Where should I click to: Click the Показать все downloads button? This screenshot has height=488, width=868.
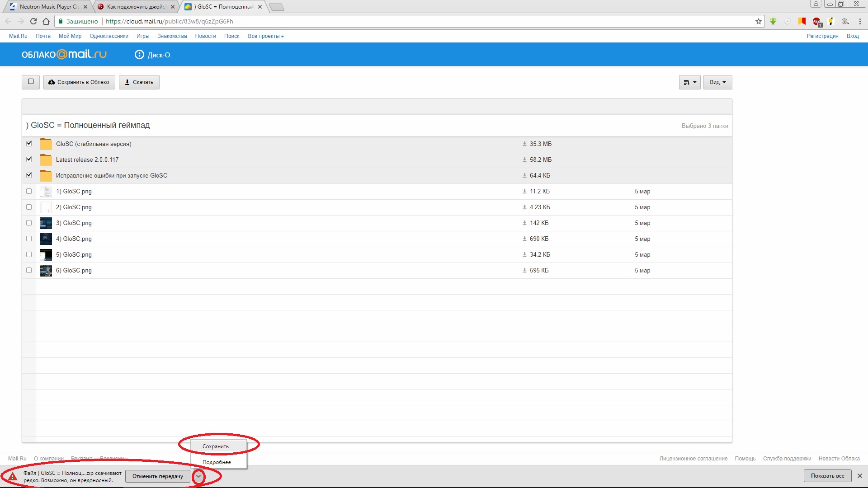tap(827, 476)
